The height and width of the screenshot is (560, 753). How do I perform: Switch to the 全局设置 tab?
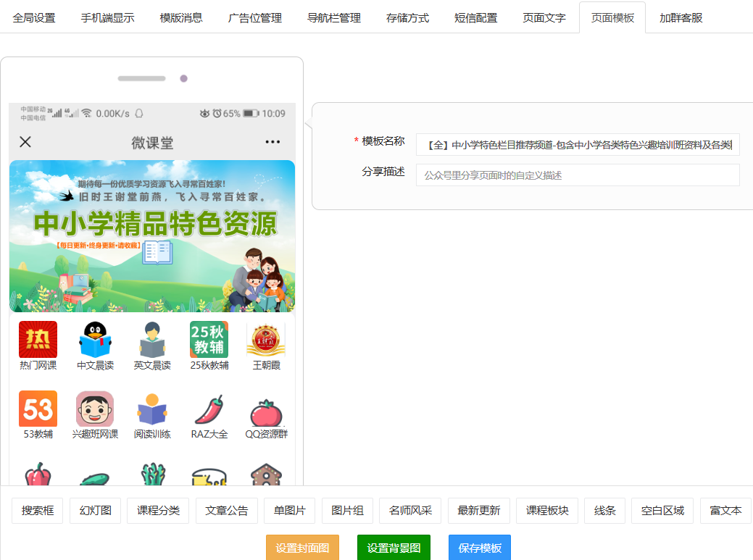tap(34, 18)
